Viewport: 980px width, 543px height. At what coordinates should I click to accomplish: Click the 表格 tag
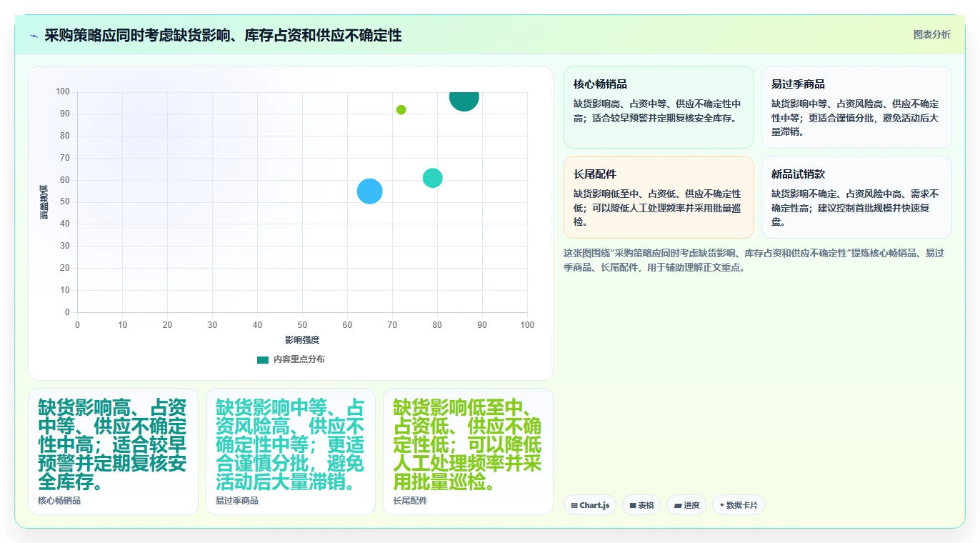(x=641, y=505)
